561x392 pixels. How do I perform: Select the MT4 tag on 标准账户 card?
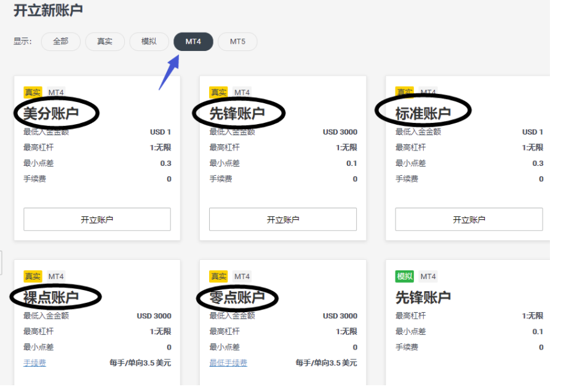coord(428,92)
